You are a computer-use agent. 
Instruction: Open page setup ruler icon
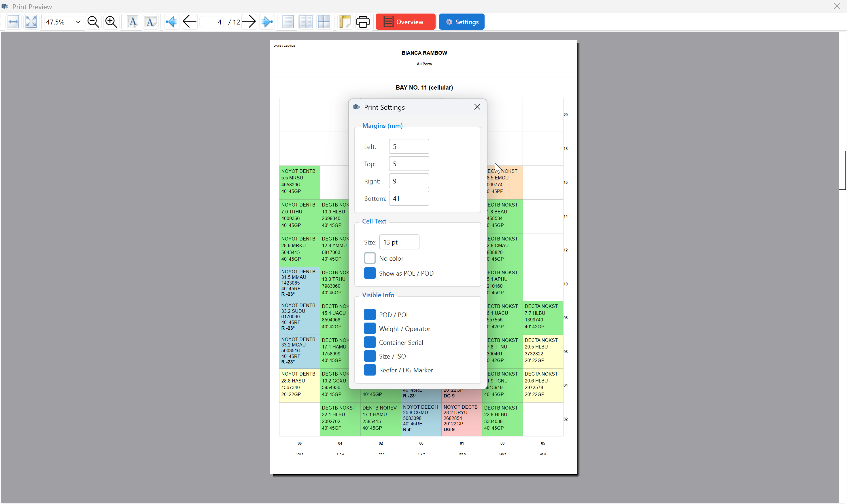pyautogui.click(x=345, y=22)
